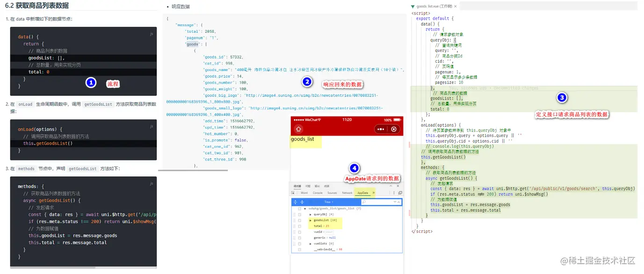Click inline code onLoad in step 2
The image size is (644, 274).
(25, 104)
